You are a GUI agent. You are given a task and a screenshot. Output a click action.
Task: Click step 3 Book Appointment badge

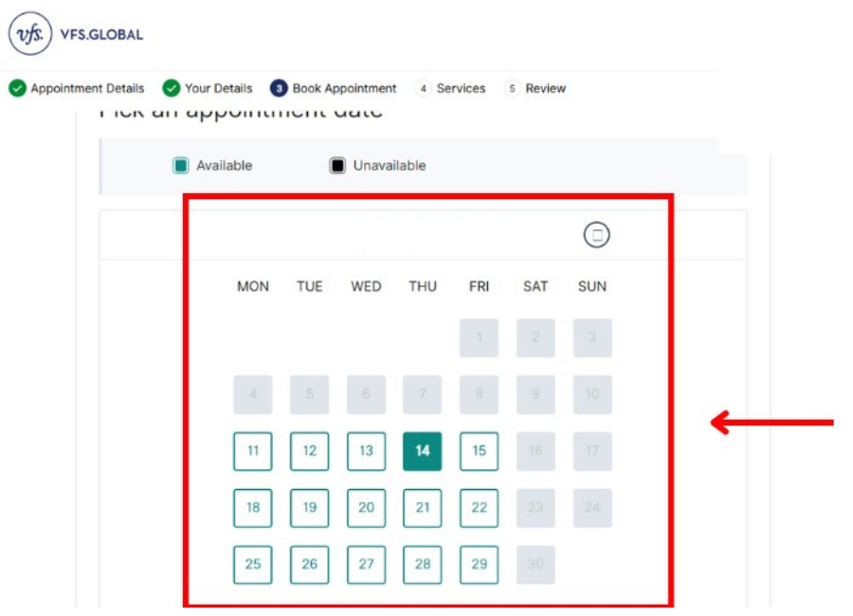(279, 88)
